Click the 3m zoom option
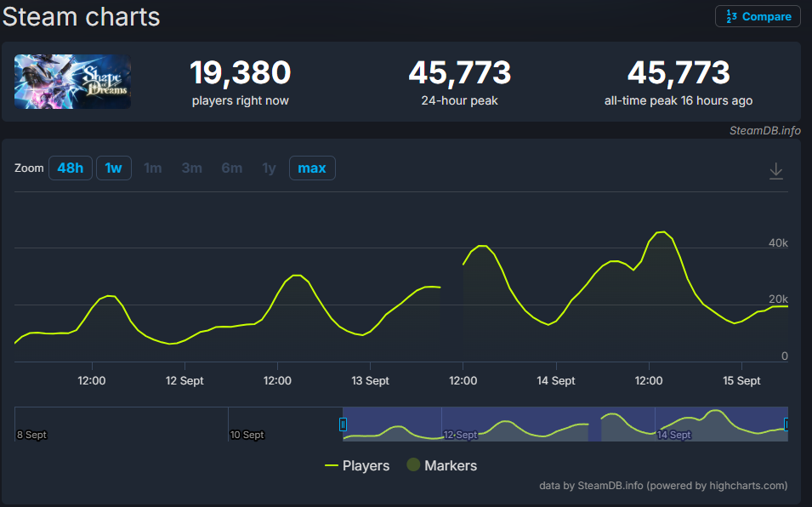 192,168
